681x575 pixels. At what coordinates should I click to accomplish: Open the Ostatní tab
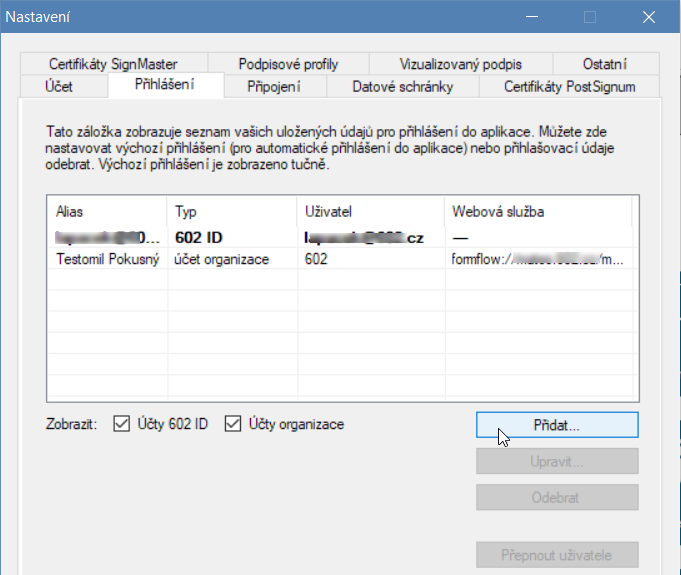(604, 64)
